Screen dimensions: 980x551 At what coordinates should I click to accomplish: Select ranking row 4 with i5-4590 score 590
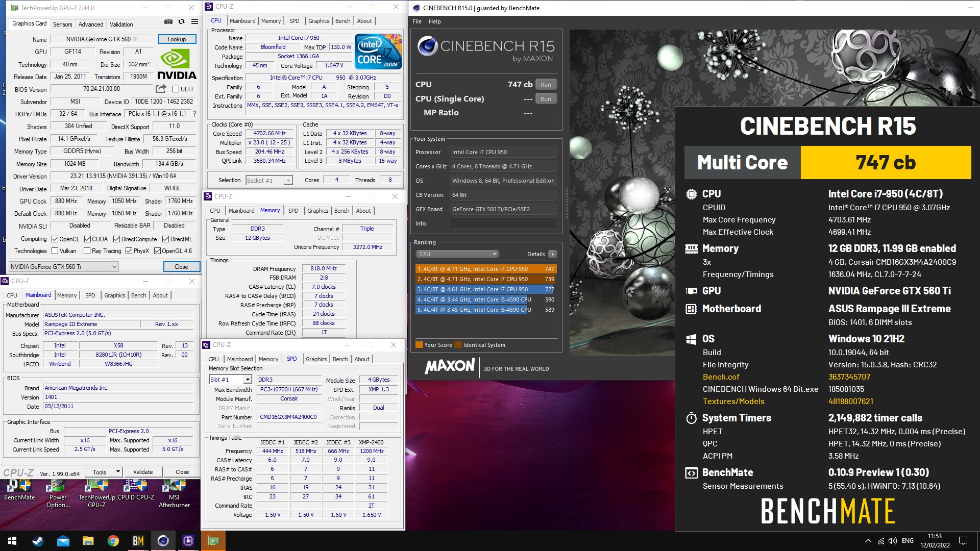486,299
